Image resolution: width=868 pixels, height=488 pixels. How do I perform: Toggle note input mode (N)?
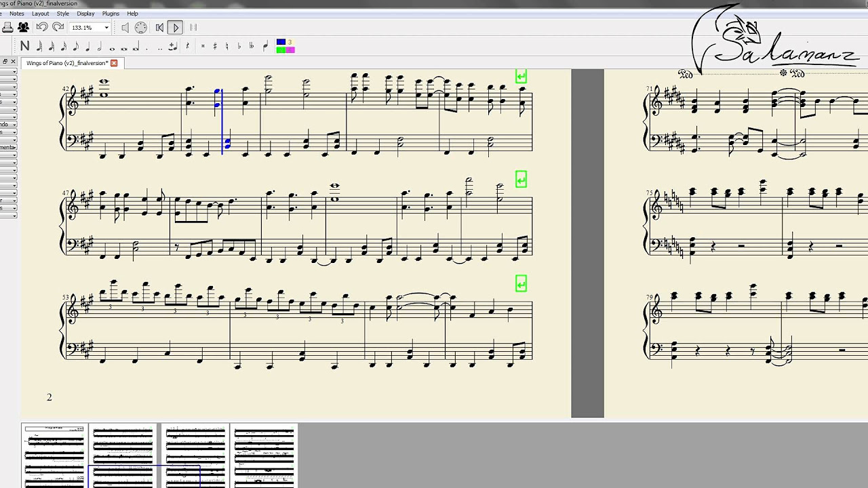[25, 46]
